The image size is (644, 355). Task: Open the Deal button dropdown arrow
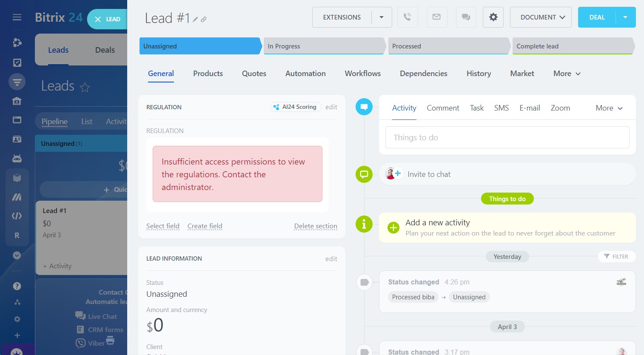[x=625, y=17]
